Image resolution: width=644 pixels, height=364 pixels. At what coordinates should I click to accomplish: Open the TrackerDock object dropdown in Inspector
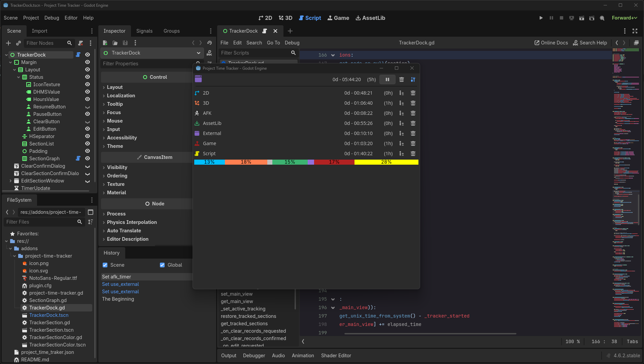(x=152, y=53)
